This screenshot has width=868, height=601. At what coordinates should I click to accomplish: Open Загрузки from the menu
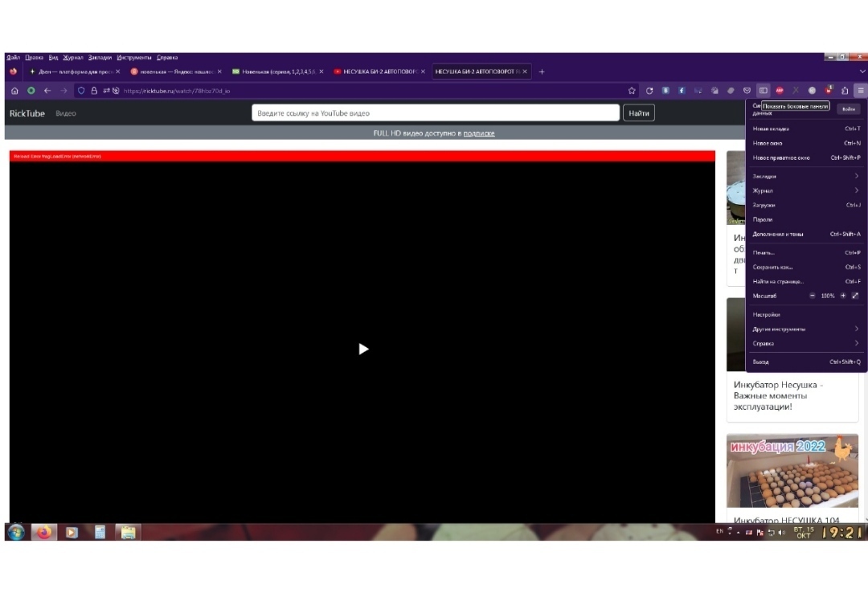point(806,206)
